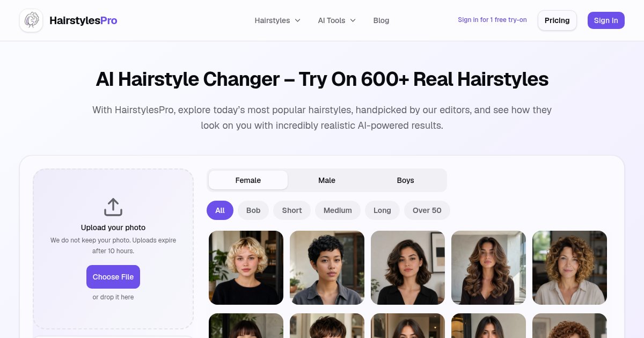The image size is (644, 338).
Task: Pick the blonde curly bob hairstyle
Action: (x=246, y=268)
